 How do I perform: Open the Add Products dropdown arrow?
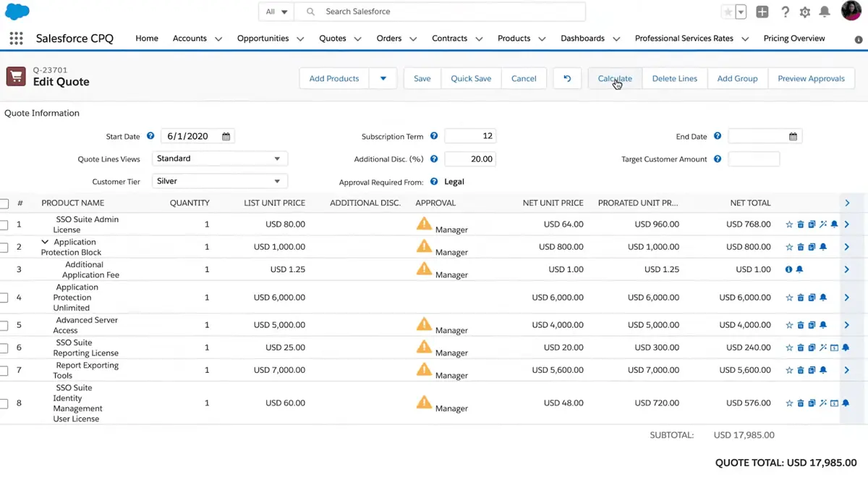pyautogui.click(x=383, y=78)
